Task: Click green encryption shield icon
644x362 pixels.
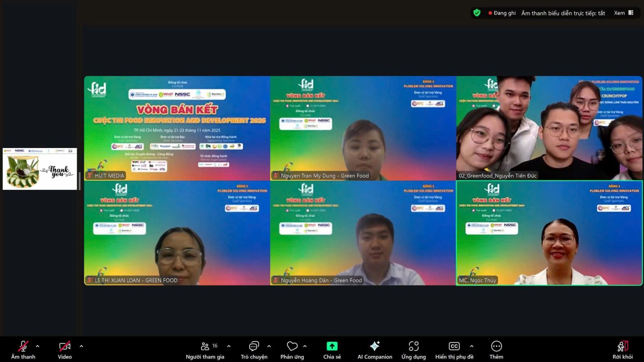Action: (x=477, y=13)
